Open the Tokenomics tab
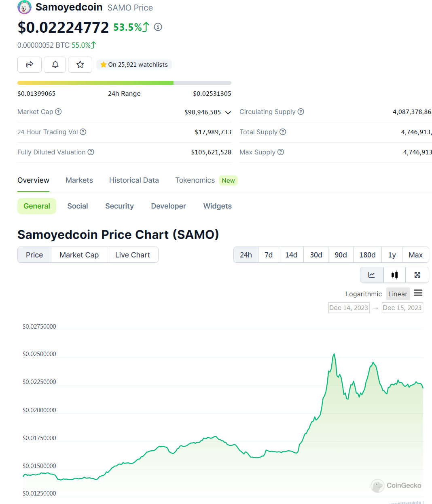The width and height of the screenshot is (432, 504). point(195,180)
